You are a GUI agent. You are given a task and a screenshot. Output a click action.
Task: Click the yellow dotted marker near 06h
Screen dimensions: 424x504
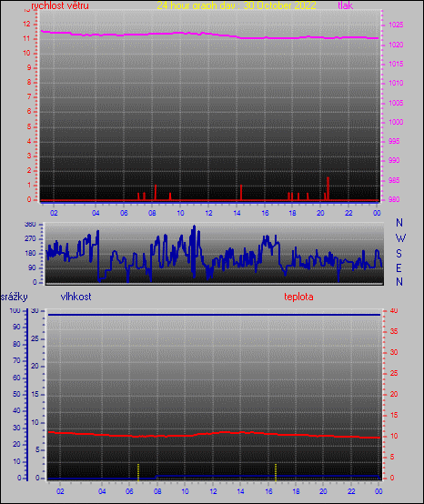[x=138, y=472]
